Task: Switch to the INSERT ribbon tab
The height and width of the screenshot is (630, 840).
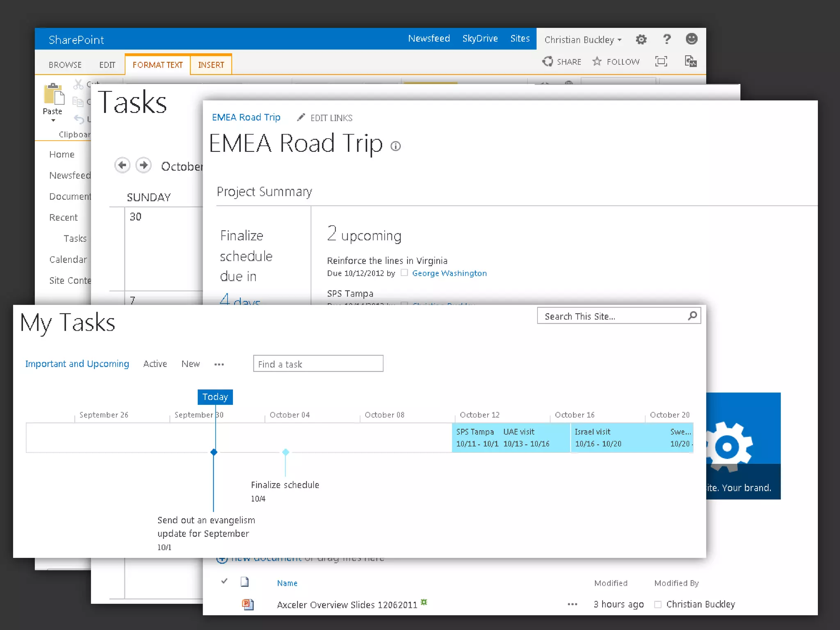Action: [211, 65]
